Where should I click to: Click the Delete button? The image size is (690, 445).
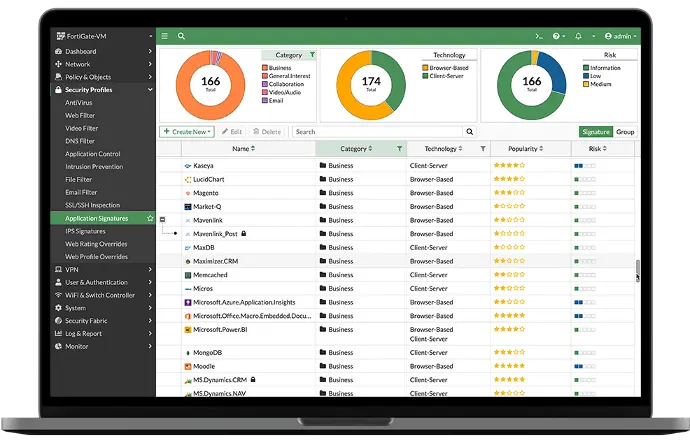tap(267, 132)
